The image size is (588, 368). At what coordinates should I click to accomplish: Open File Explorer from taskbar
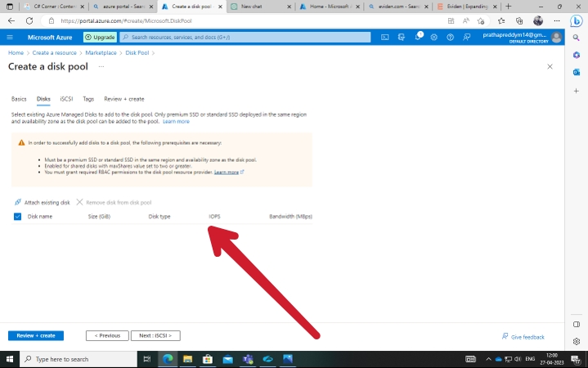pyautogui.click(x=187, y=359)
